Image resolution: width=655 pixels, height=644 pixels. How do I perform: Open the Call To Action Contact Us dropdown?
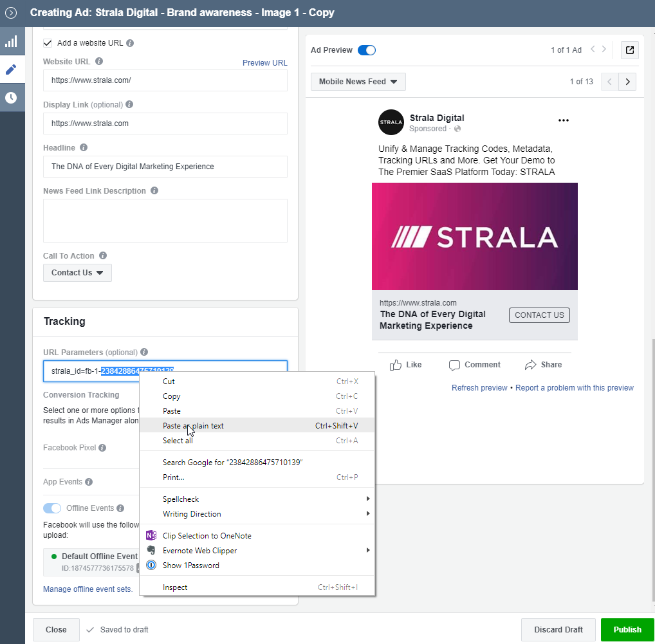[x=77, y=273]
